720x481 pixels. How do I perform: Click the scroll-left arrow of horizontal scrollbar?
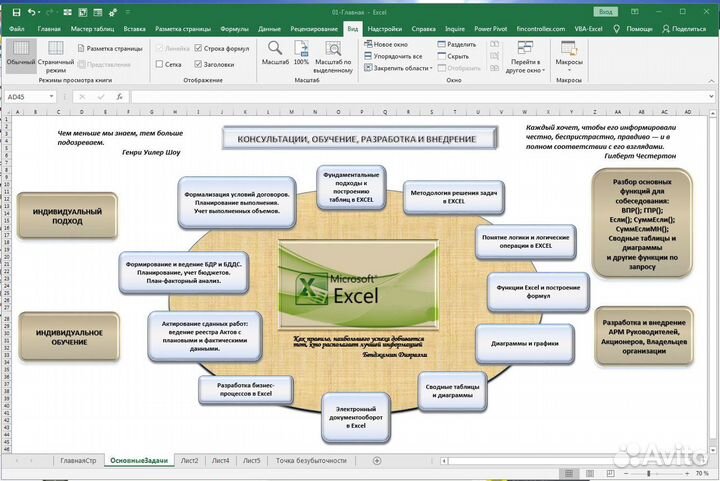tap(444, 460)
